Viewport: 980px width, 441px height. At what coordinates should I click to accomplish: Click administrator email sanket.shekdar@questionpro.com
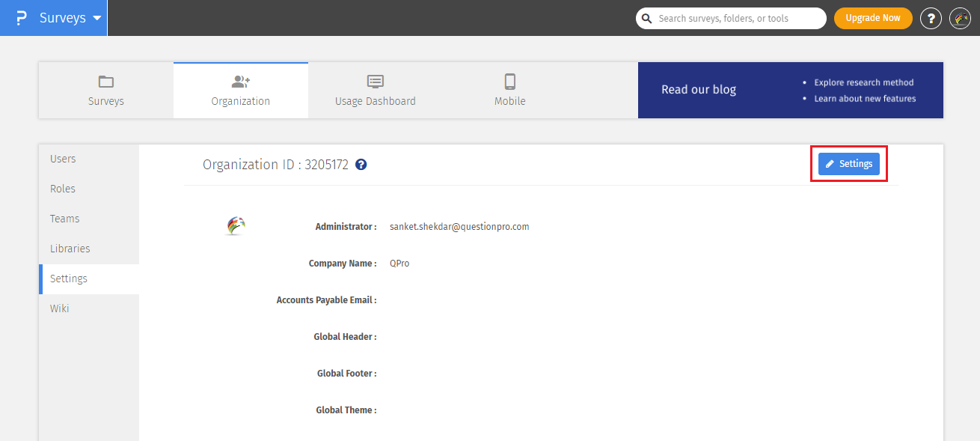coord(459,226)
